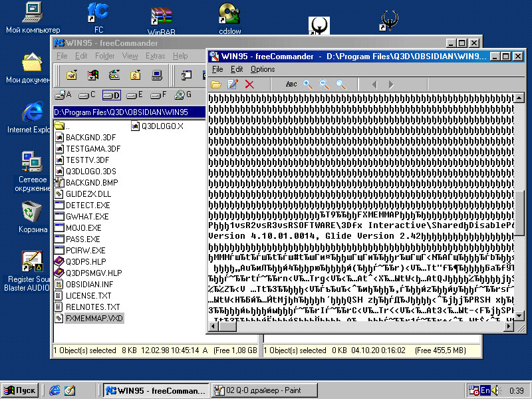
Task: Select file PCIRW.EXE
Action: [80, 251]
